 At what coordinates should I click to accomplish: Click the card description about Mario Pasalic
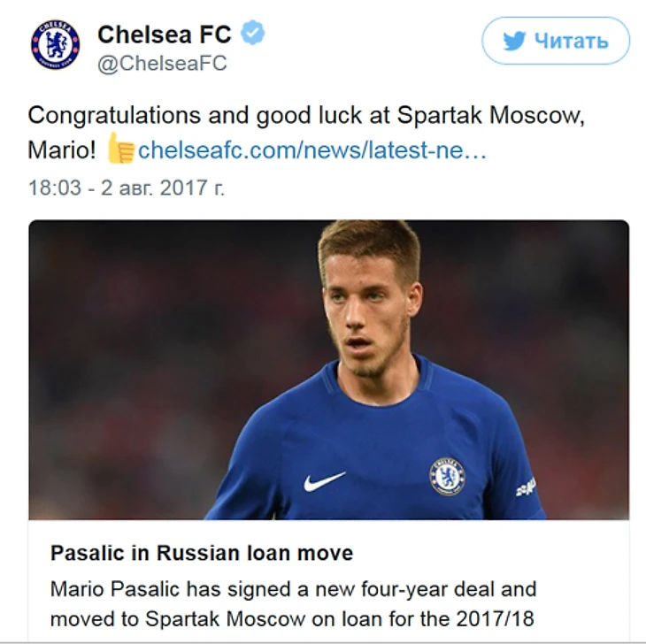293,603
